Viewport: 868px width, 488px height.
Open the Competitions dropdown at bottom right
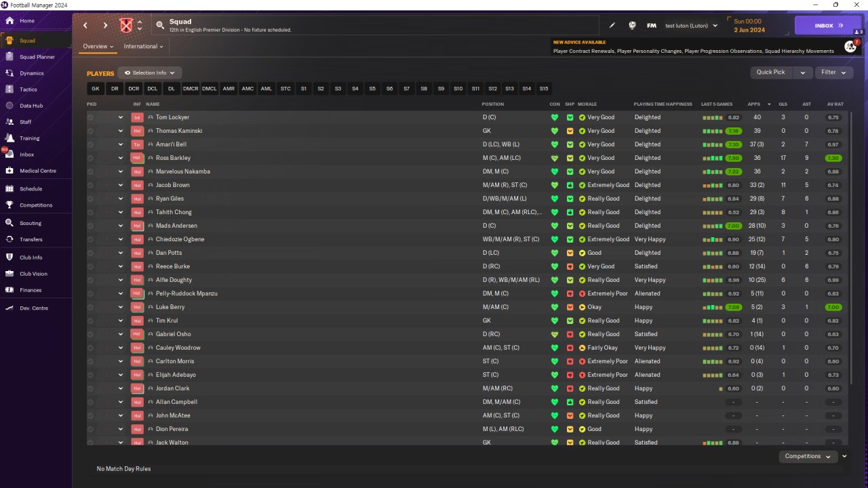point(808,456)
